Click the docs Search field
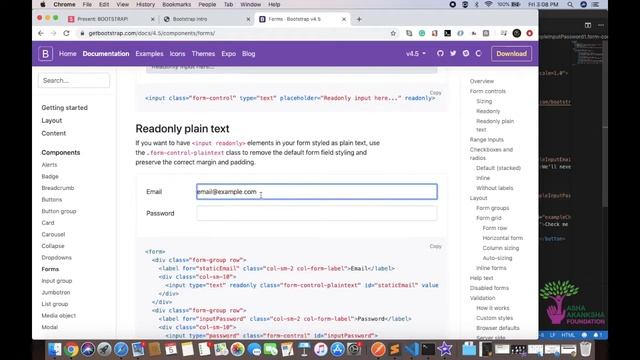 click(74, 80)
